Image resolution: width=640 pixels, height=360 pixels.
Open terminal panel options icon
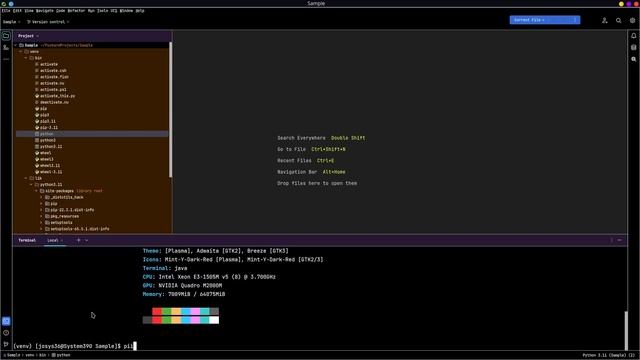[x=611, y=240]
